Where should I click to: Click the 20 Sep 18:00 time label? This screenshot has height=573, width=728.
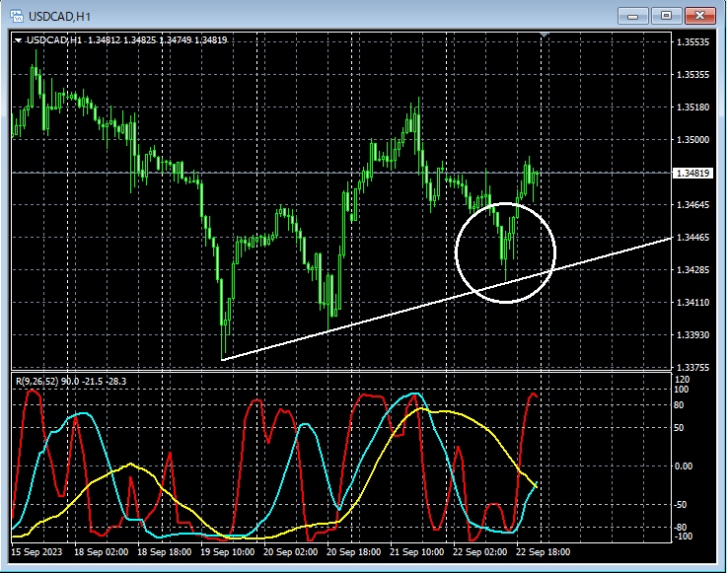[354, 552]
